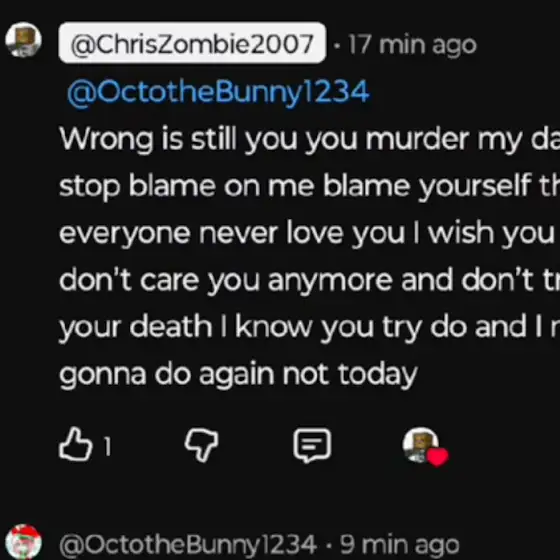
Task: Click the line 'don't care you anymore'
Action: pyautogui.click(x=309, y=281)
